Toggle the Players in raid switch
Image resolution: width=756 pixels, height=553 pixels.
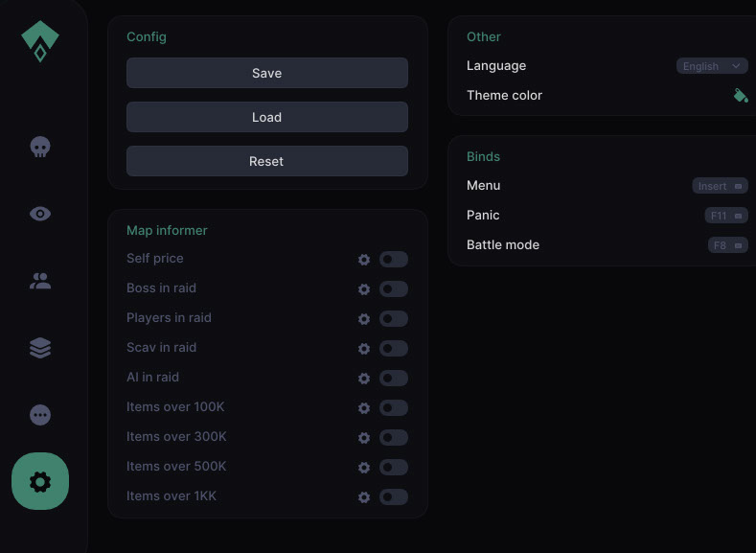point(393,318)
